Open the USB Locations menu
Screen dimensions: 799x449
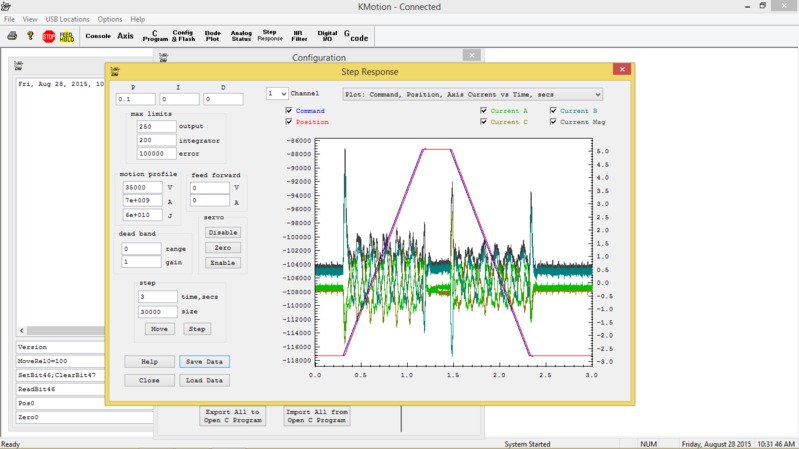[x=67, y=19]
